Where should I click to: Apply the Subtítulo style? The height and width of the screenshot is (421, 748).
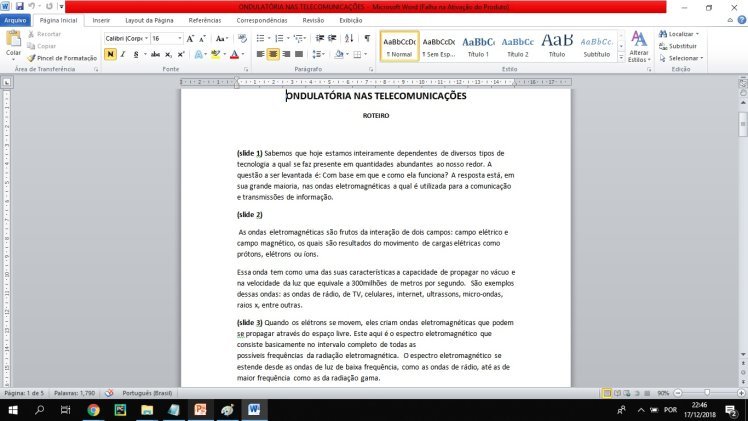tap(597, 46)
